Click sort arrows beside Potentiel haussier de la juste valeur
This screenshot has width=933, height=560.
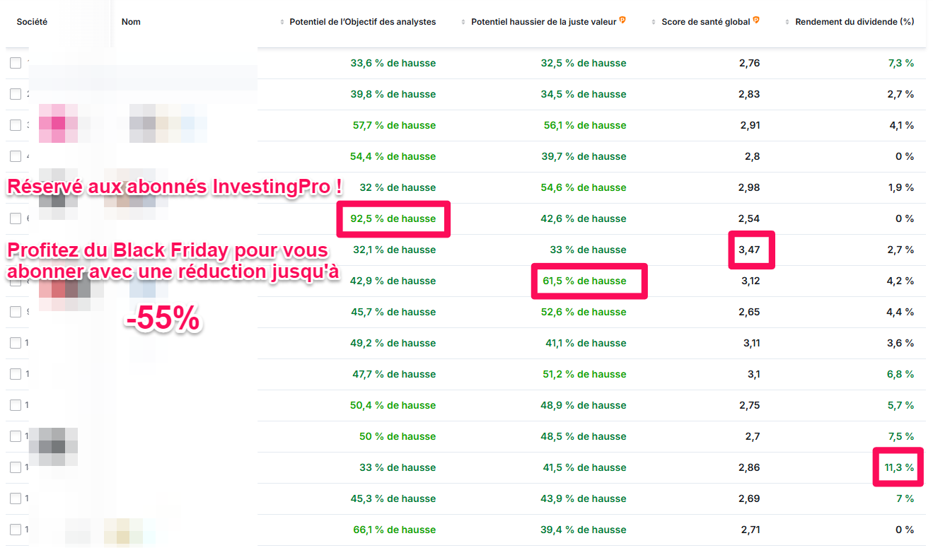click(x=464, y=22)
